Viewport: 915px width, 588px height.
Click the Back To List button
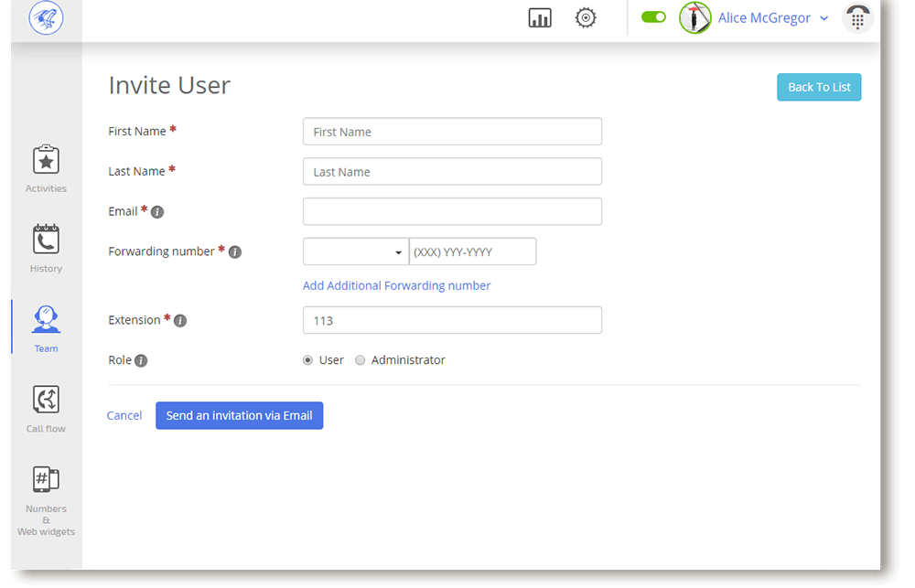pos(819,87)
